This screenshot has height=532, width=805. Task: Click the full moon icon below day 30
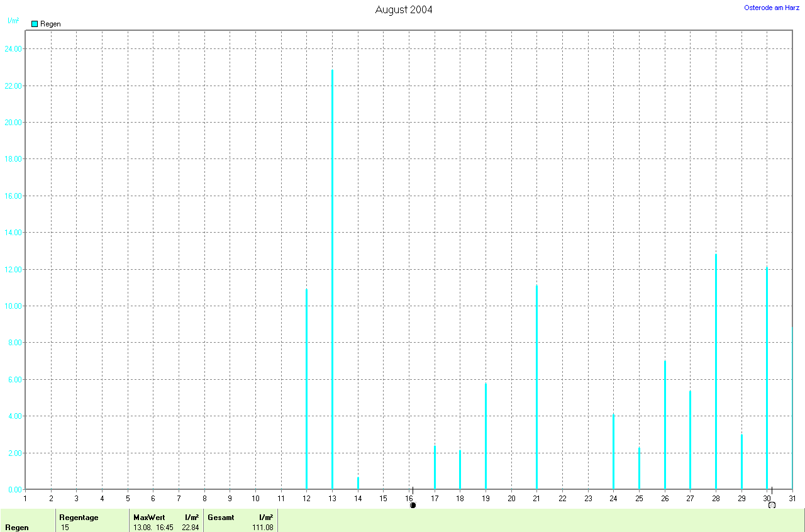click(772, 505)
